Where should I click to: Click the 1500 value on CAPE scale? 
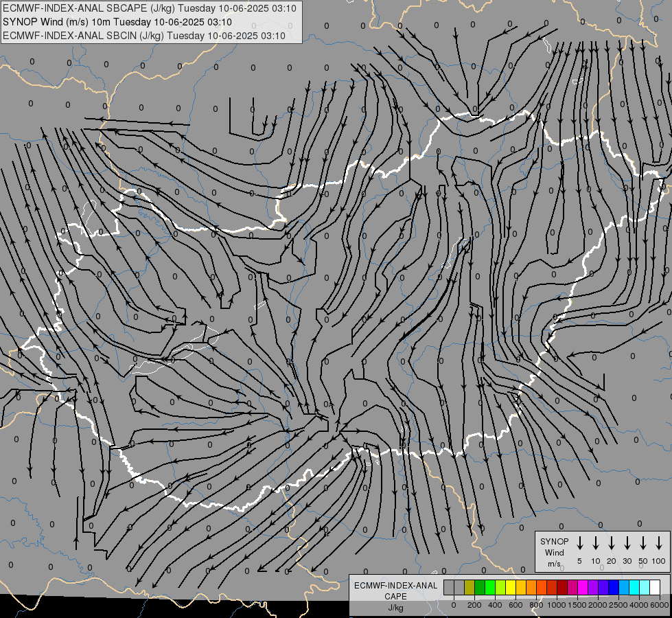(577, 605)
